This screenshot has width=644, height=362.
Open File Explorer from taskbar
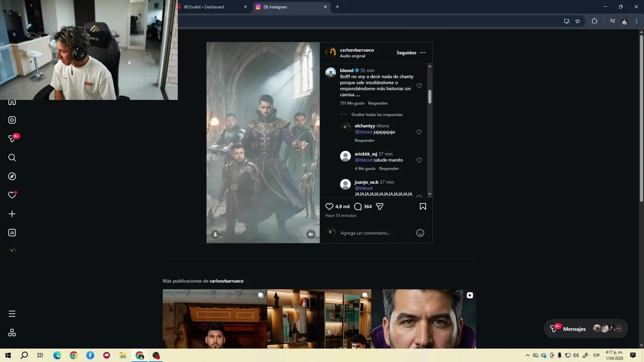(123, 355)
